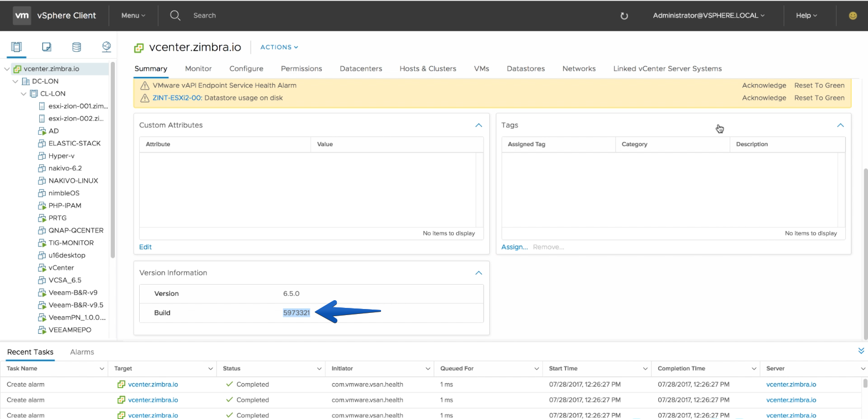Reset the datastore usage alarm to green
Screen dimensions: 868x419
coord(819,98)
